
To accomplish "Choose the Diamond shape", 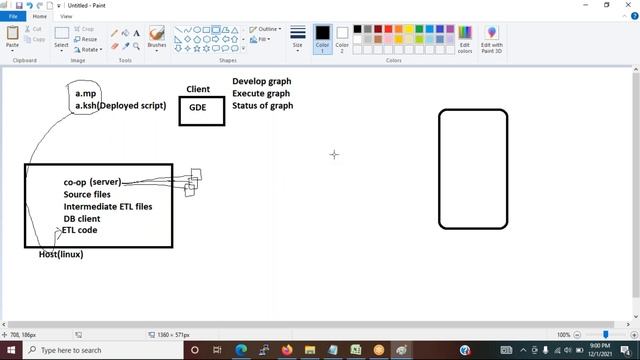I will click(x=188, y=39).
